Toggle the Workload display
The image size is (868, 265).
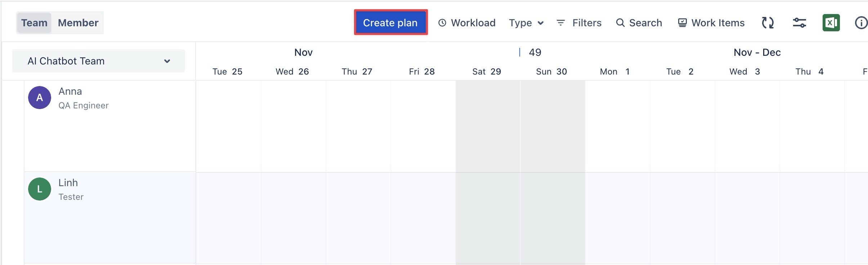click(467, 23)
